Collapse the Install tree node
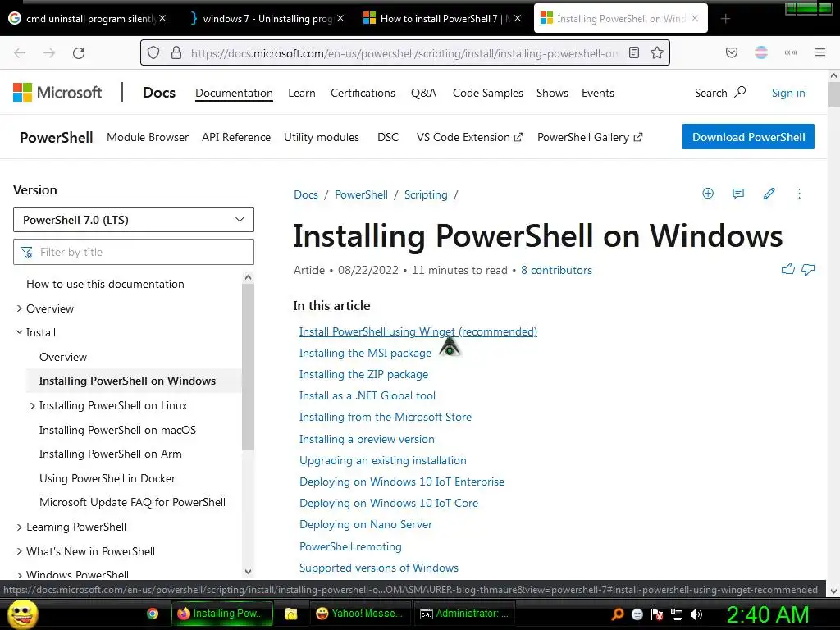The width and height of the screenshot is (840, 630). coord(20,332)
